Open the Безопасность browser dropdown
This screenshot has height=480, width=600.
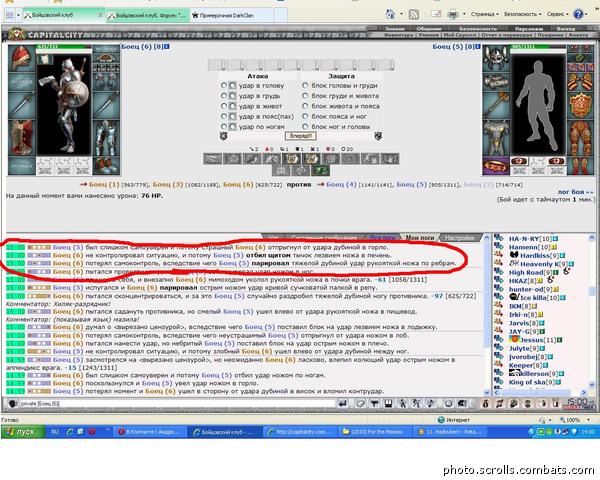click(x=522, y=14)
